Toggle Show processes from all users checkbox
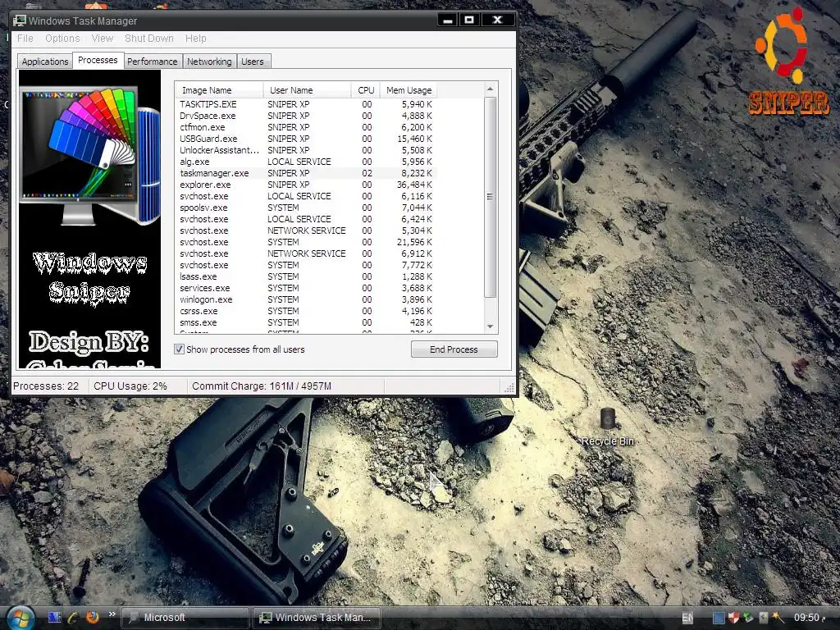This screenshot has height=630, width=840. coord(179,349)
